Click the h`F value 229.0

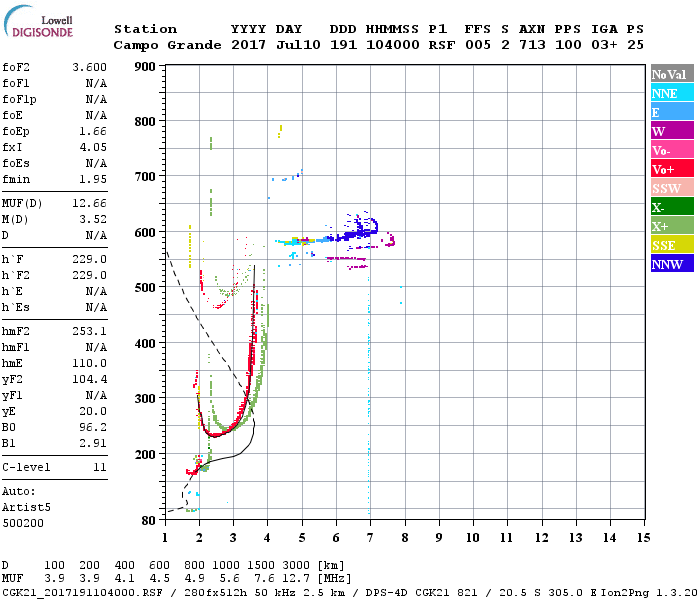(90, 259)
